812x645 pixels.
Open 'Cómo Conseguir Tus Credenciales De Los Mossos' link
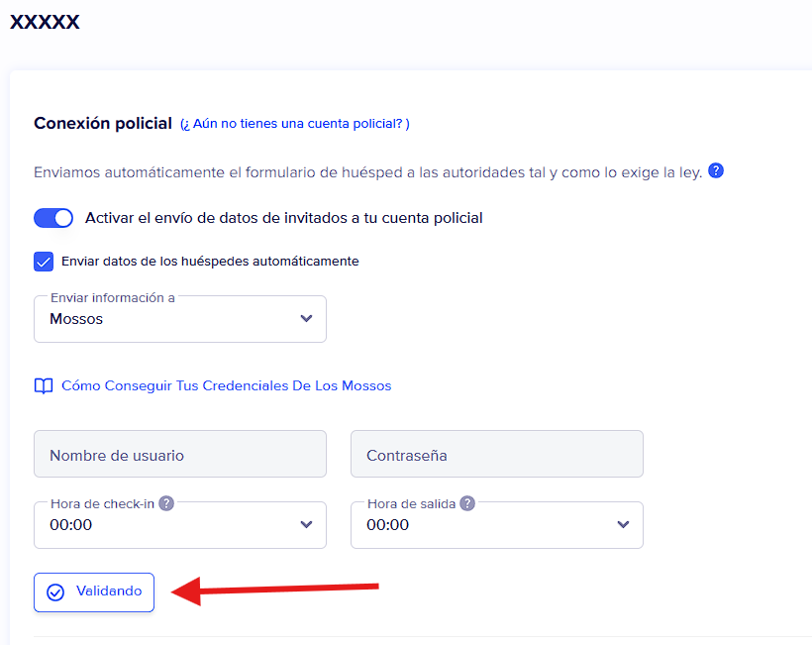coord(226,386)
